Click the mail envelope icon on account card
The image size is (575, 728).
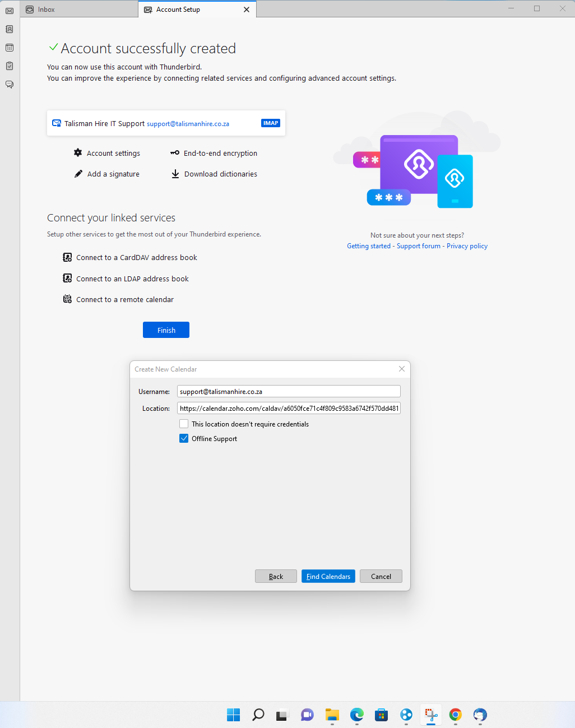(x=57, y=123)
